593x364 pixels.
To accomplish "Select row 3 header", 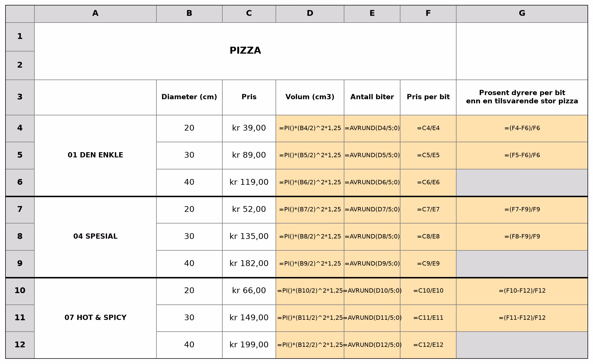I will (x=20, y=97).
